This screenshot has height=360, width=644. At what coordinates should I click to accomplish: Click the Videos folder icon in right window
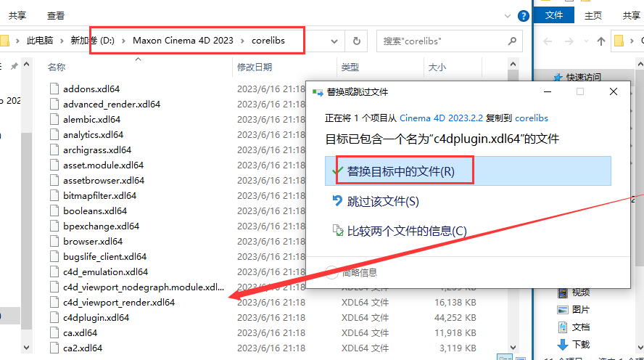[563, 292]
